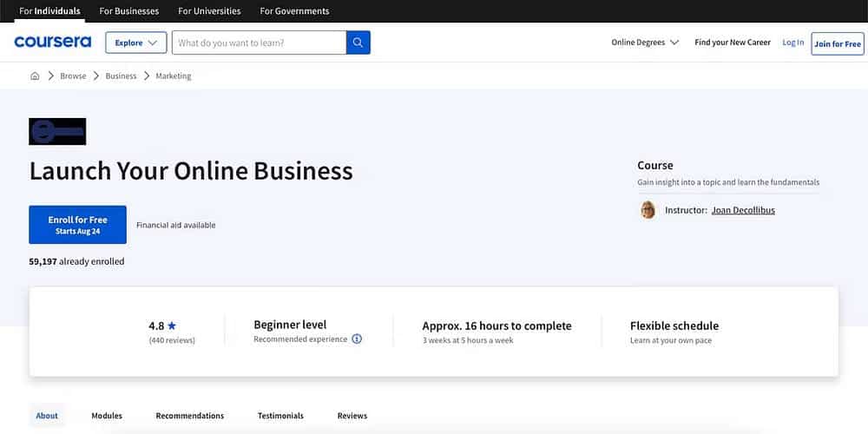
Task: Show the Testimonials section tab
Action: point(280,416)
